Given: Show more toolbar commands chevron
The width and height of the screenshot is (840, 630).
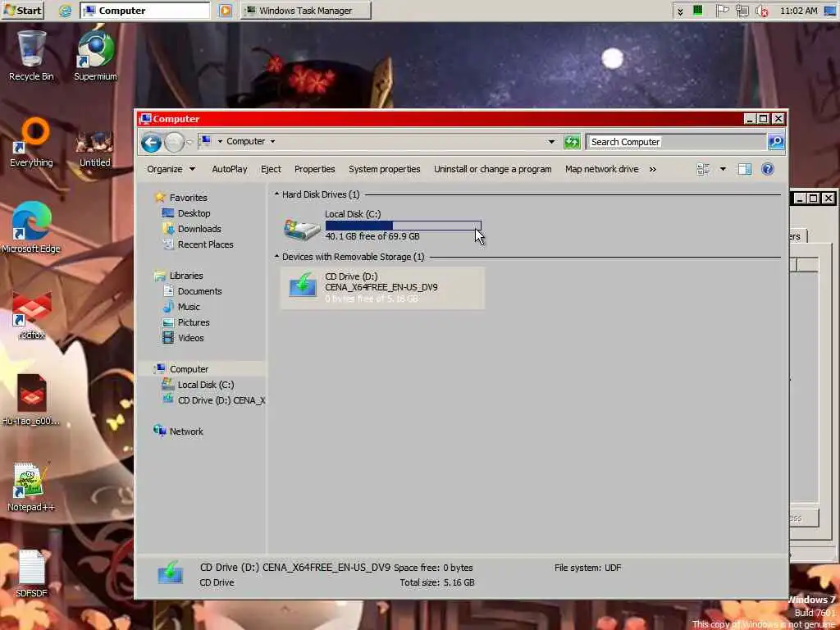Looking at the screenshot, I should click(652, 169).
